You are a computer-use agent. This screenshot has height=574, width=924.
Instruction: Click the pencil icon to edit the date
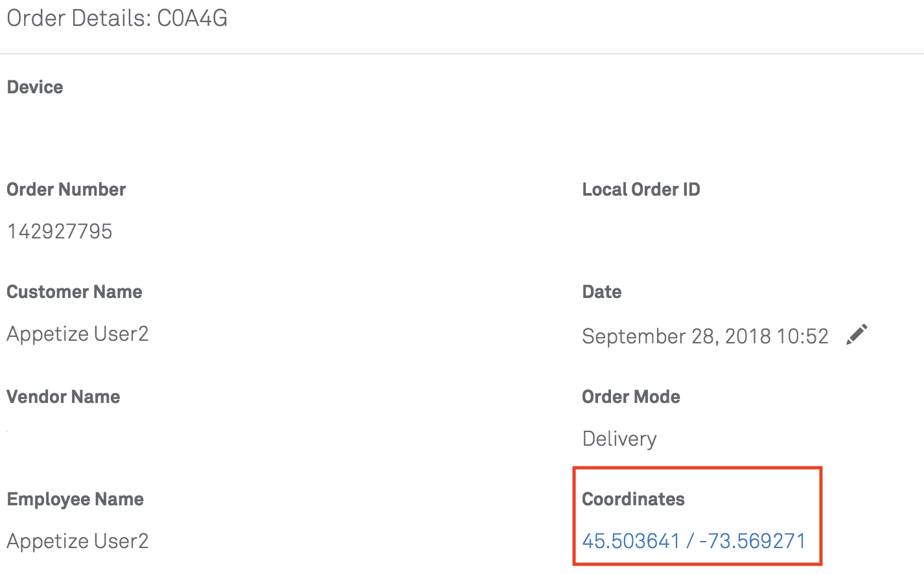(857, 334)
